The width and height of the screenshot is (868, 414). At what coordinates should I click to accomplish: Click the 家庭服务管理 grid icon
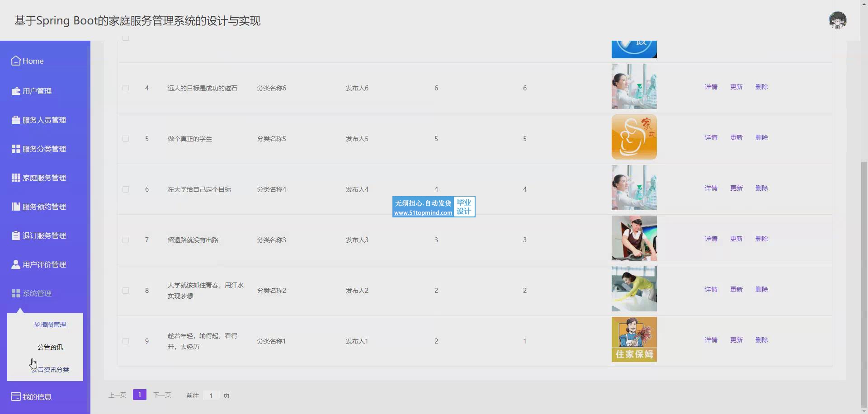click(x=16, y=178)
